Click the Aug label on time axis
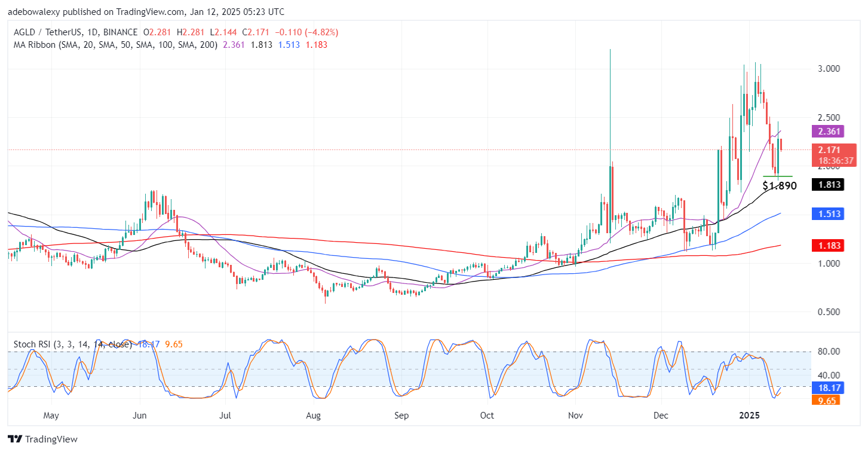The height and width of the screenshot is (452, 868). pos(314,415)
